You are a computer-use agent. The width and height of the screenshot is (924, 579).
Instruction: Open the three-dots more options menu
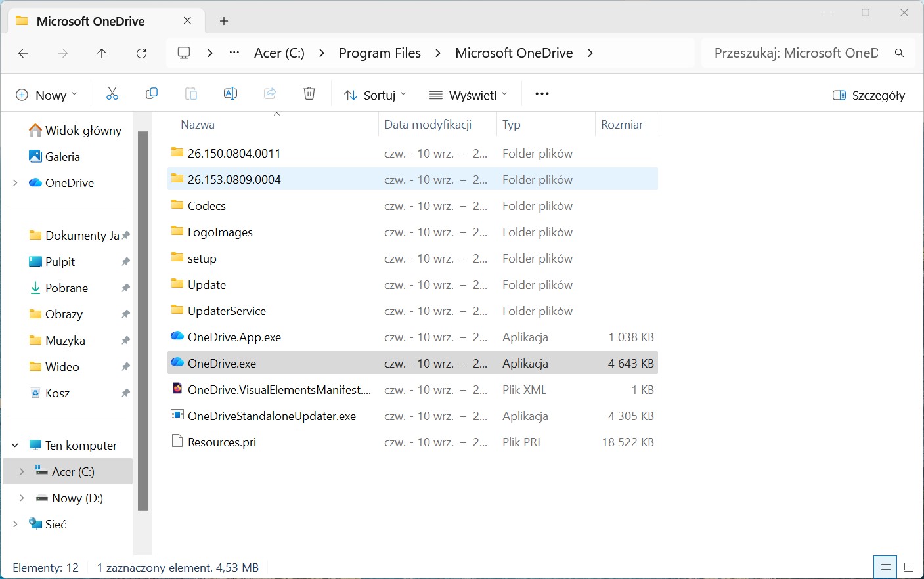(x=542, y=94)
